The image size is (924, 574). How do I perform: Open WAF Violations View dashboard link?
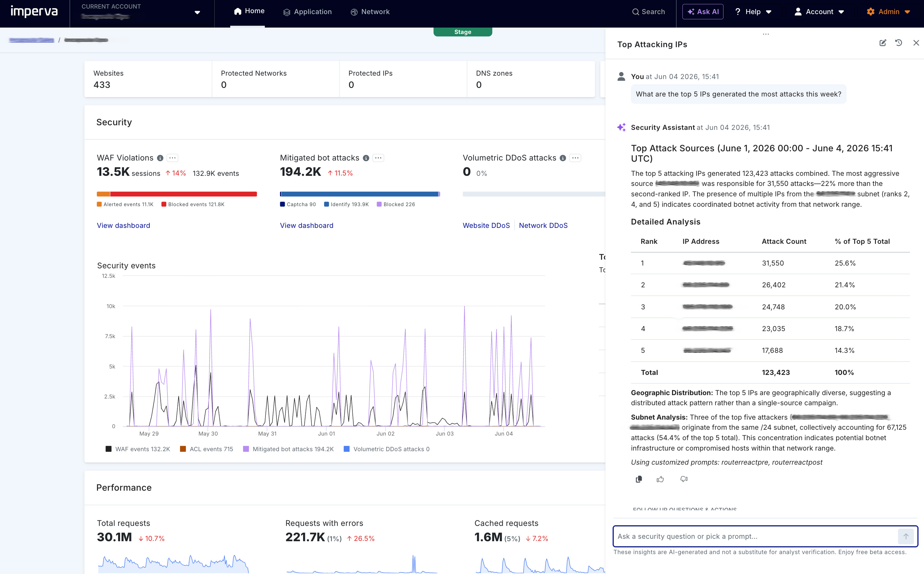[x=123, y=225]
